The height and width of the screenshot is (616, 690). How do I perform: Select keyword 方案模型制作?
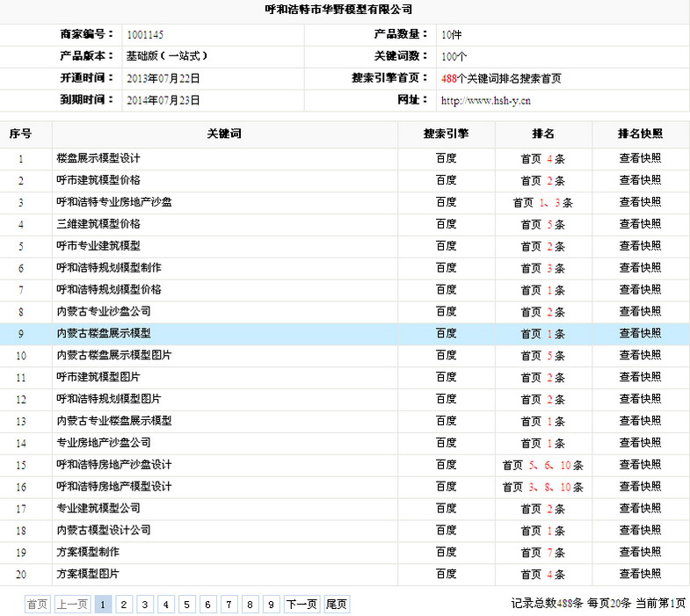coord(88,553)
